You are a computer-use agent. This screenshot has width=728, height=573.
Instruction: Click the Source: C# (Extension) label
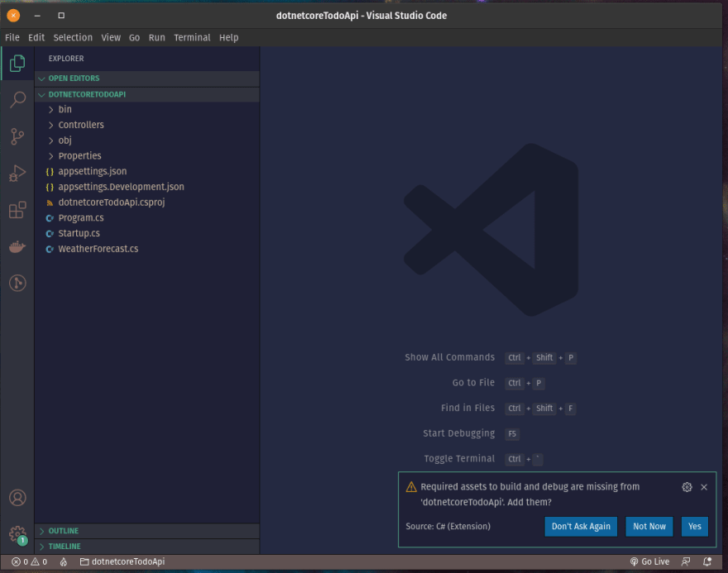[448, 527]
